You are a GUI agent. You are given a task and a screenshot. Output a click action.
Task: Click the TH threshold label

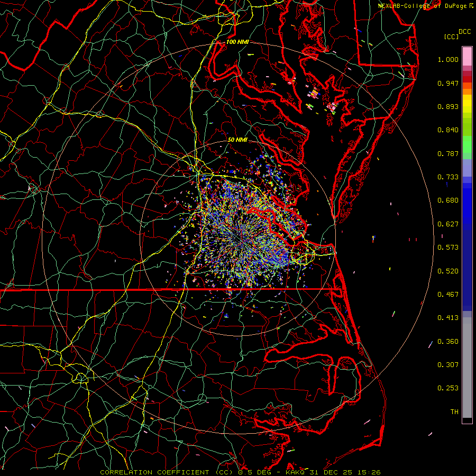454,411
